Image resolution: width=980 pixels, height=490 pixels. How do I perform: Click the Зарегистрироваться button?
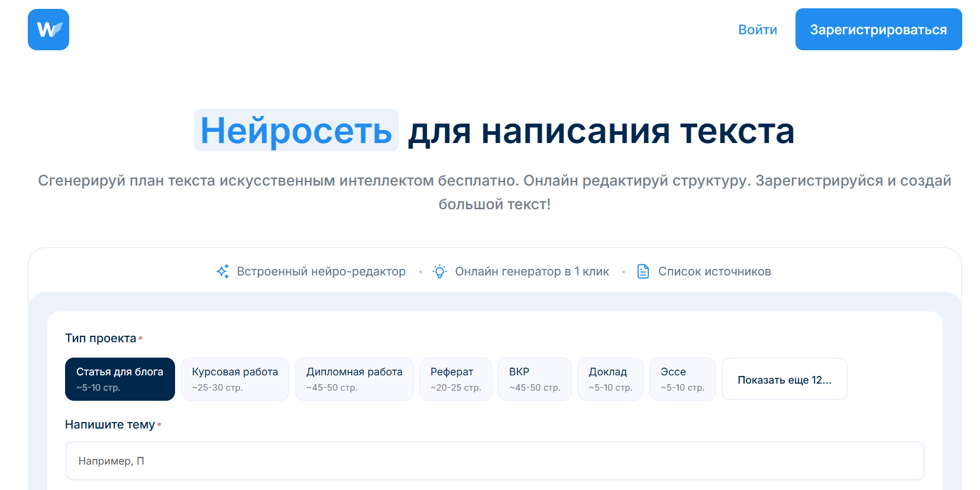pyautogui.click(x=878, y=30)
